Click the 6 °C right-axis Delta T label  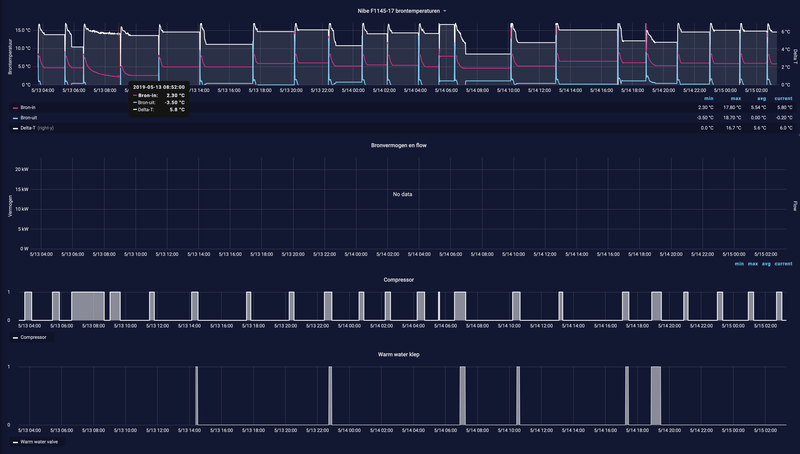pos(786,32)
